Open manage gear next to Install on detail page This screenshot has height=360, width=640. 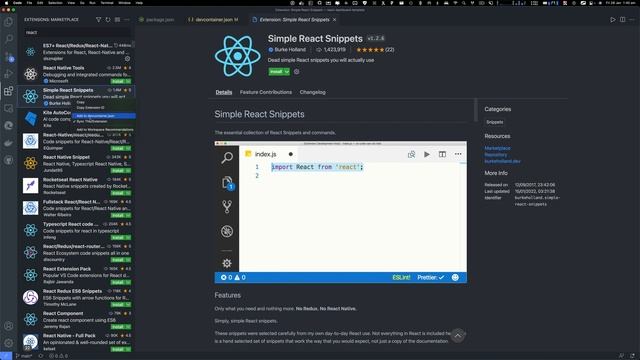pyautogui.click(x=297, y=71)
